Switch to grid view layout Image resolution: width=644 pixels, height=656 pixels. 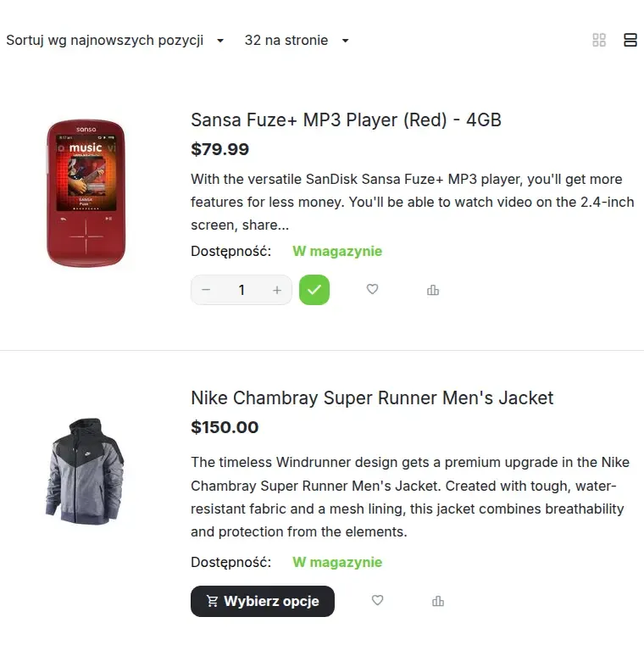599,40
